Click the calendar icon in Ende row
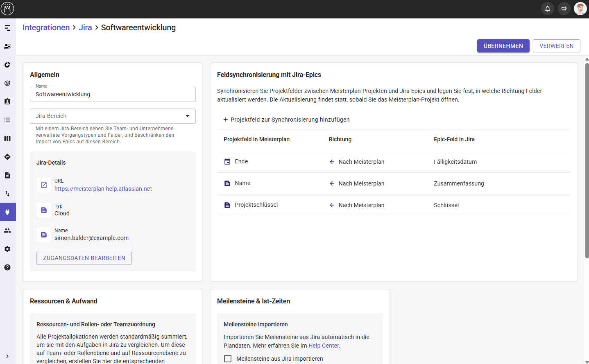Screen dimensions: 589x364 (x=227, y=162)
